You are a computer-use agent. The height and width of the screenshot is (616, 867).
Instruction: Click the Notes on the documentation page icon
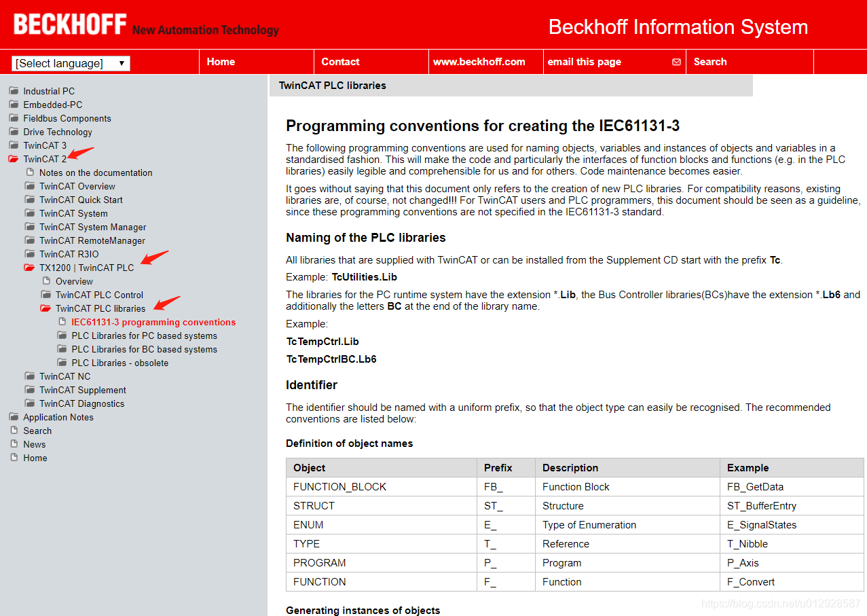(x=30, y=173)
